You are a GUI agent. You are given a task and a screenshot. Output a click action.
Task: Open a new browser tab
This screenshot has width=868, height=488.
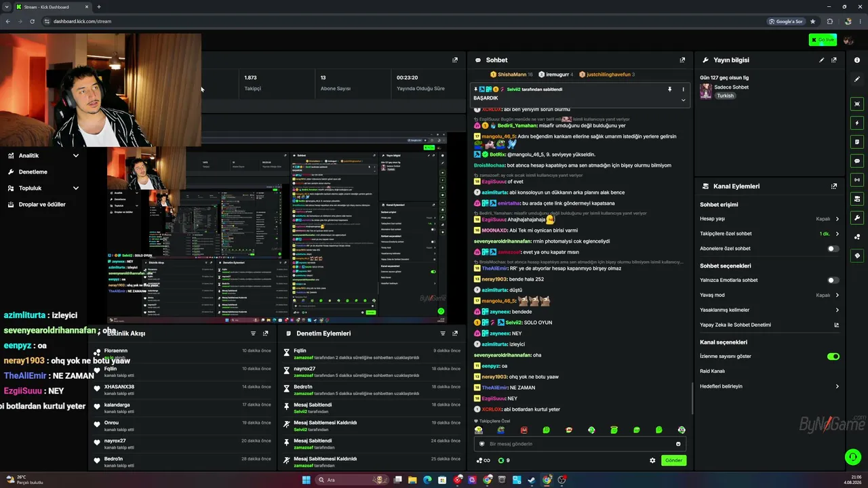point(99,7)
